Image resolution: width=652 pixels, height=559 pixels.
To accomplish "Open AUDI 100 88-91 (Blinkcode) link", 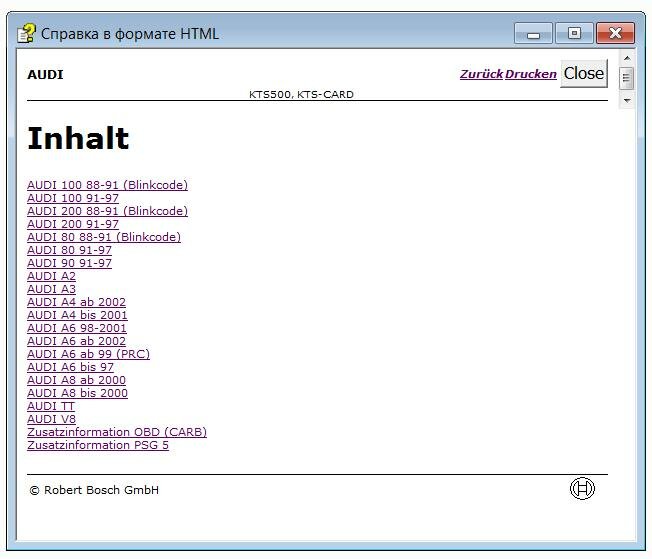I will 107,185.
